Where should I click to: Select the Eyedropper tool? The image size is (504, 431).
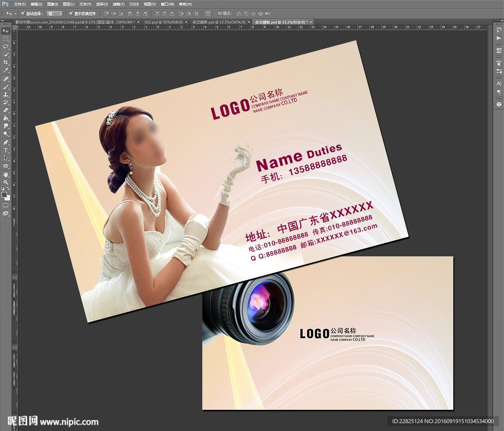point(6,70)
